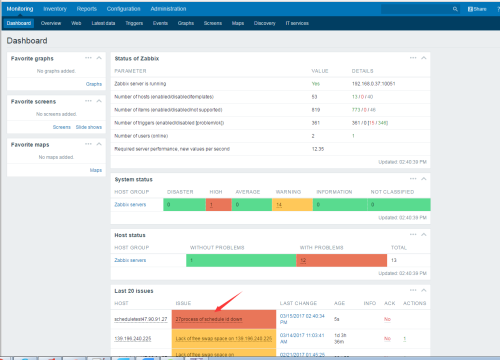The image size is (500, 360).
Task: Click the Warning severity count 14 cell
Action: (x=292, y=205)
